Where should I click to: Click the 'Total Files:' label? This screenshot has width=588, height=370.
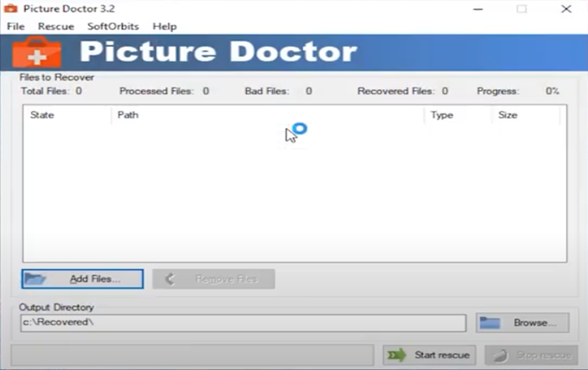pos(45,91)
